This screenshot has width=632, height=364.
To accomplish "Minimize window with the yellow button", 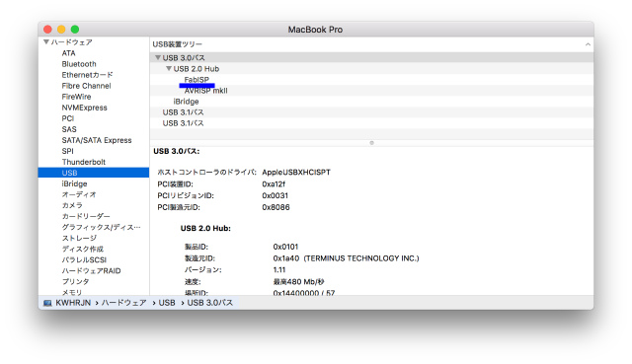I will tap(61, 30).
